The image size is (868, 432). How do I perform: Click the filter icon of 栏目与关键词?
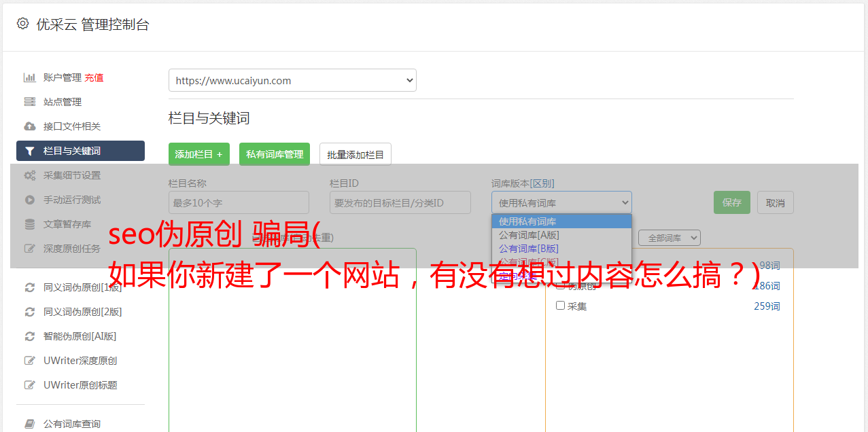29,151
